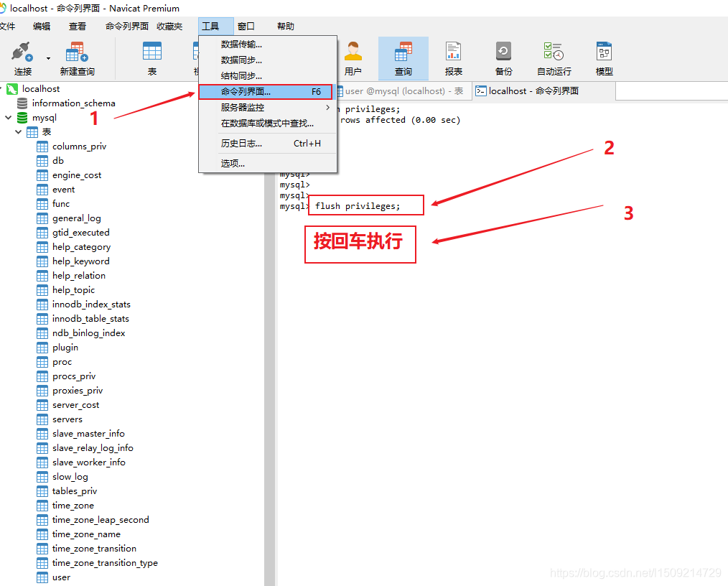Screen dimensions: 728x586
Task: Open the 编辑 (Edit) menu
Action: (x=42, y=27)
